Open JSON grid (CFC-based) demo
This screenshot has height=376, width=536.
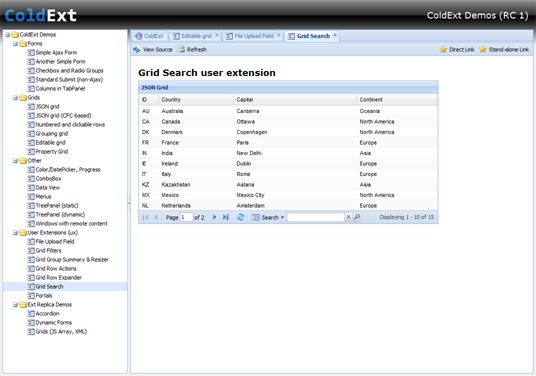64,116
